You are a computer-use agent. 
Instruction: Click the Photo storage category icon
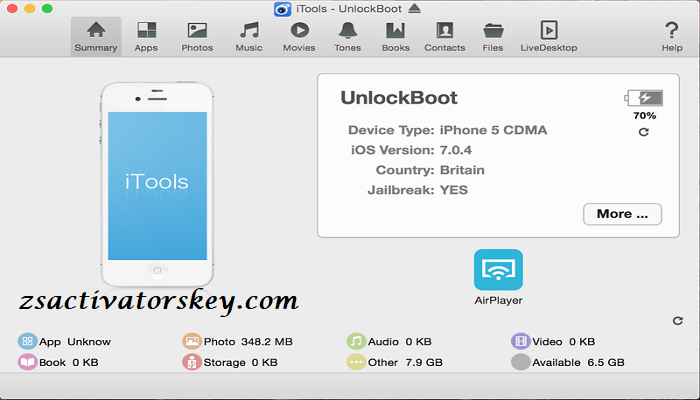click(192, 342)
